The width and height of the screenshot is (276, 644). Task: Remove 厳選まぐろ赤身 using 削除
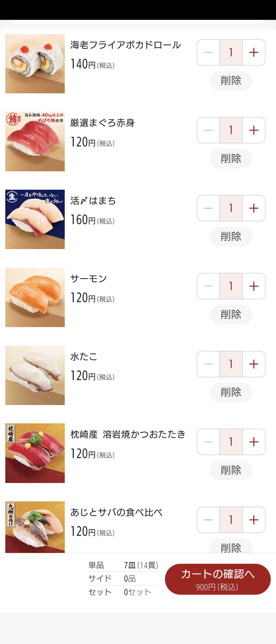click(x=231, y=158)
